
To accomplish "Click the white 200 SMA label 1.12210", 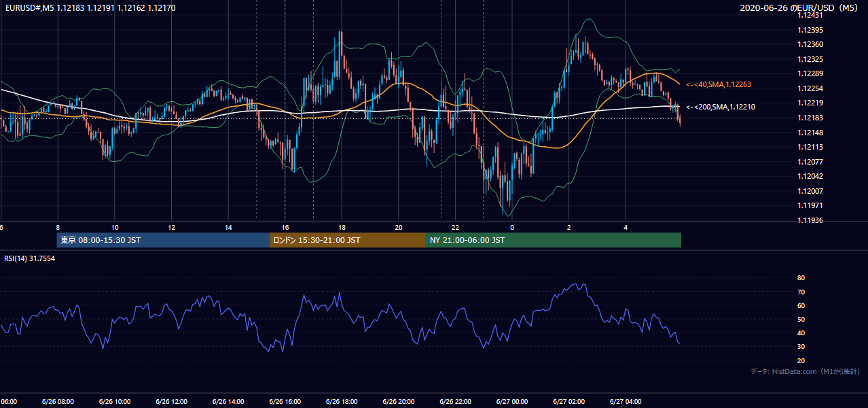I will (721, 107).
